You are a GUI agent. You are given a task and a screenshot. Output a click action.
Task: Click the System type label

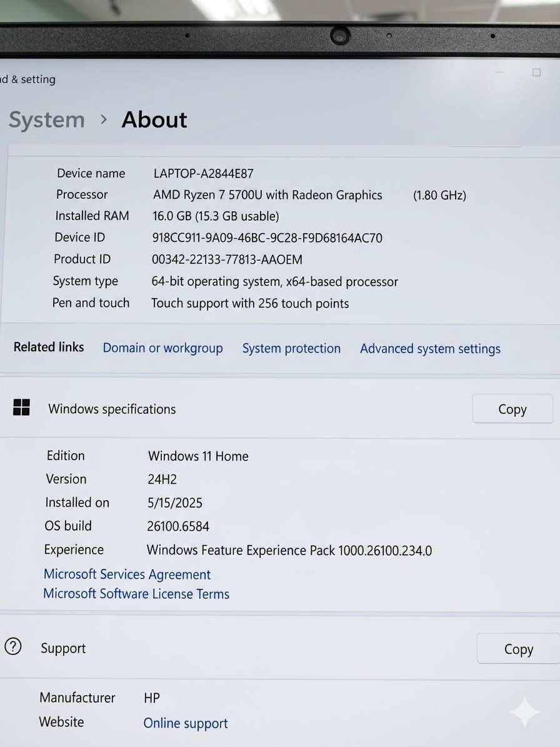[85, 281]
